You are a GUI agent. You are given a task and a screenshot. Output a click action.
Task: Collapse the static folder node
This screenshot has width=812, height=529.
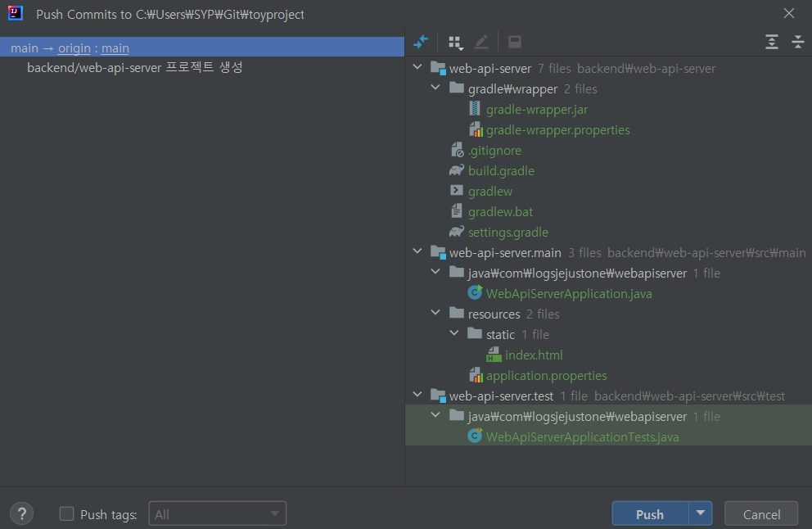coord(454,333)
